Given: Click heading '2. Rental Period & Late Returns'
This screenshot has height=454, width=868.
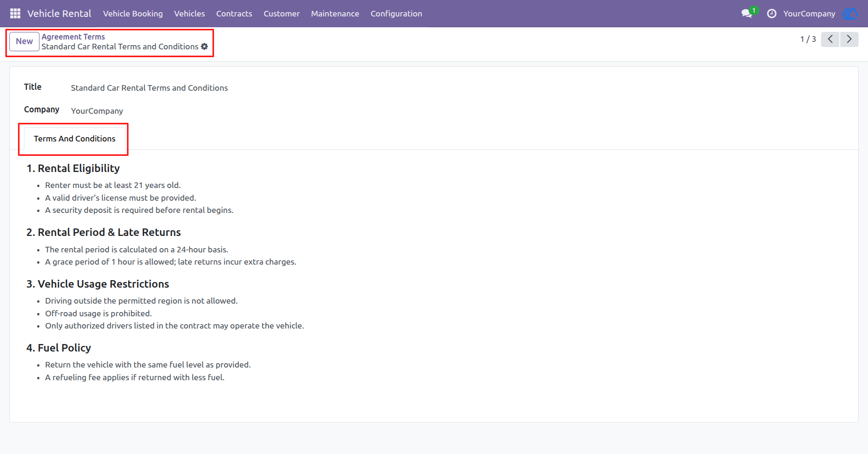Looking at the screenshot, I should [x=104, y=232].
